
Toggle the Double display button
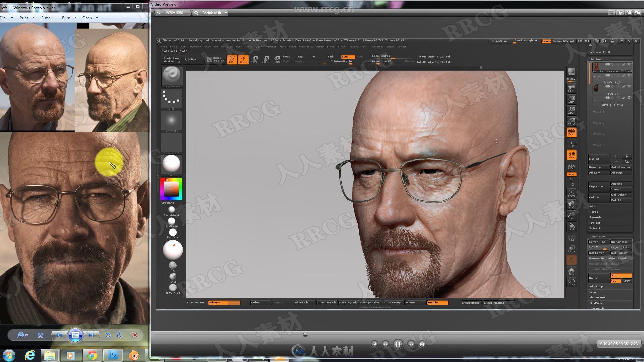coord(437,303)
